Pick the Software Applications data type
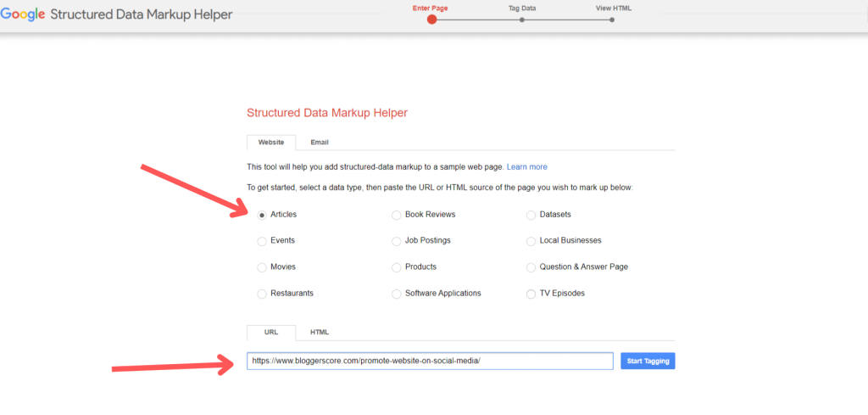Screen dimensions: 868x415 397,294
